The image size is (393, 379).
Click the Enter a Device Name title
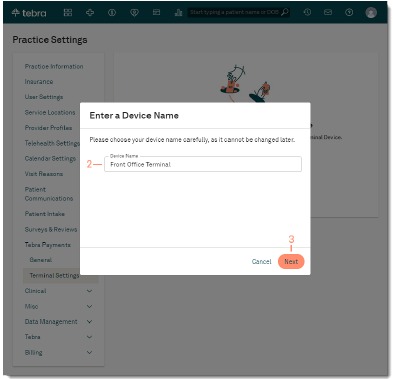point(134,116)
